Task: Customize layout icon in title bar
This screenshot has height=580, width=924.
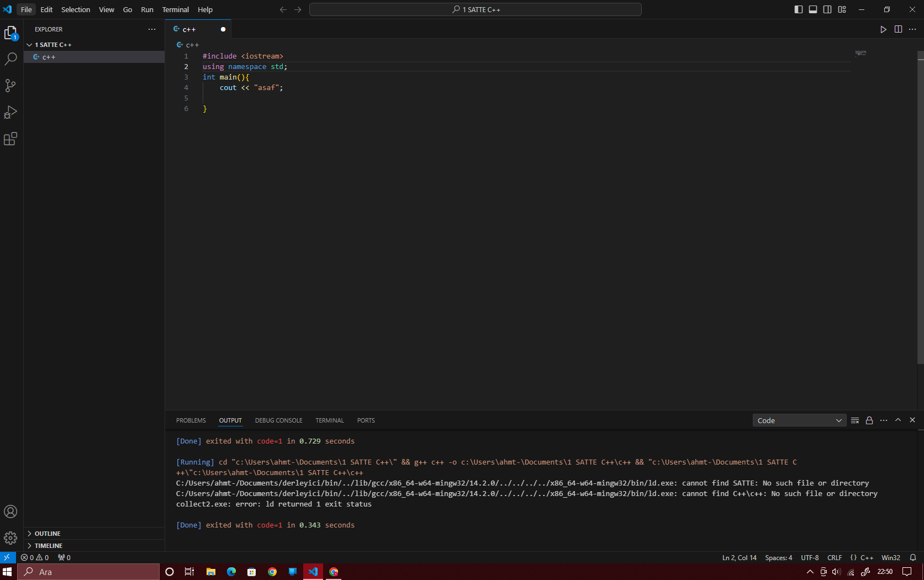Action: 842,9
